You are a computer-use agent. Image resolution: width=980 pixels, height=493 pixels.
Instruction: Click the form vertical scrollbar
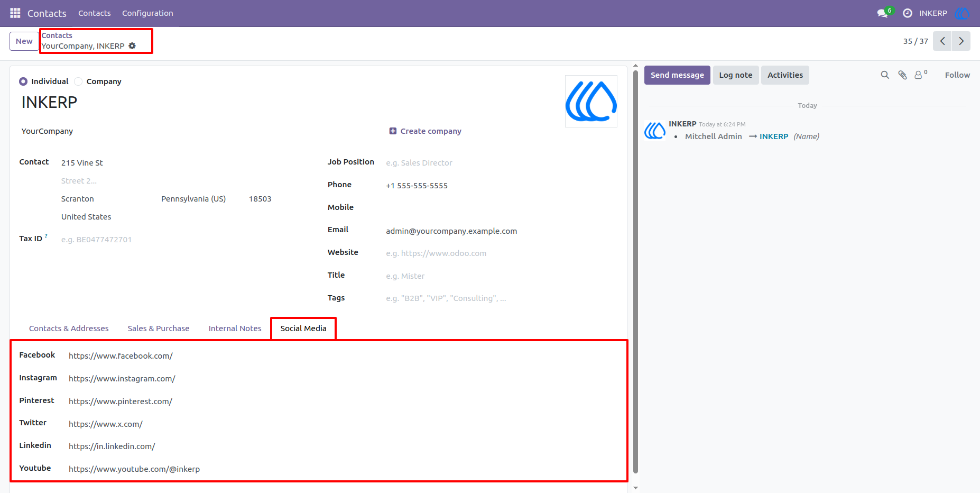[635, 272]
